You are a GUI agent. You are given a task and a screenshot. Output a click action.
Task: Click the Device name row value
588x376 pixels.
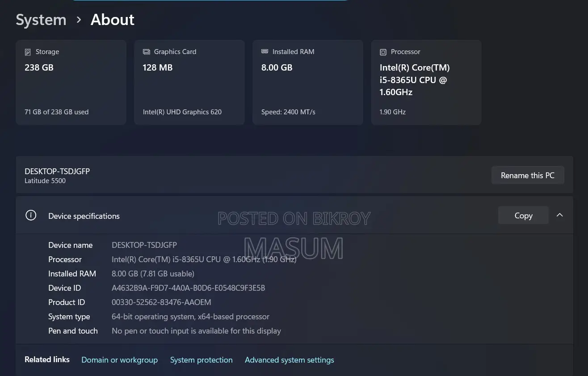coord(144,245)
